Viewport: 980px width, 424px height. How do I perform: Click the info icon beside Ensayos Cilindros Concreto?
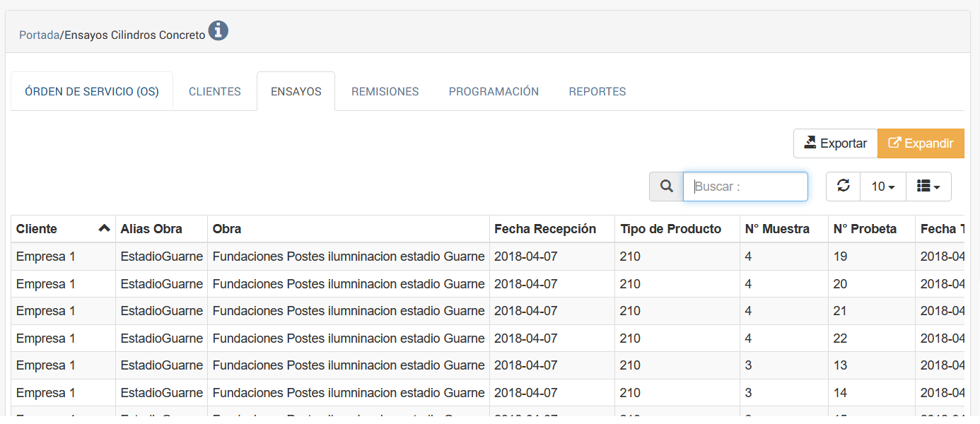pyautogui.click(x=218, y=31)
